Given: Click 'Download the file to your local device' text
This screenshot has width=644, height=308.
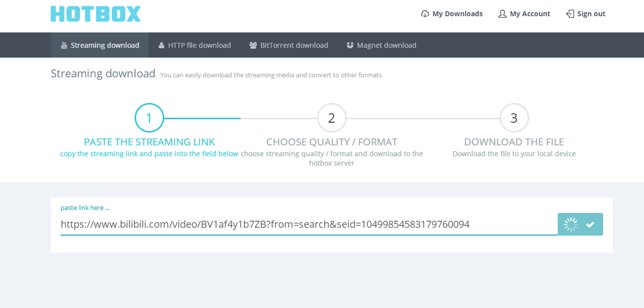Looking at the screenshot, I should pos(514,153).
